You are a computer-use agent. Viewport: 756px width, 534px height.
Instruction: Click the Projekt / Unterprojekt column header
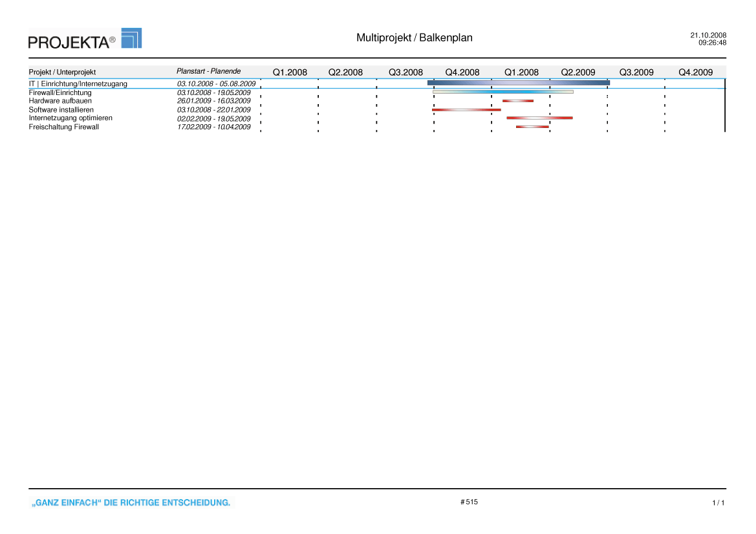[x=62, y=72]
